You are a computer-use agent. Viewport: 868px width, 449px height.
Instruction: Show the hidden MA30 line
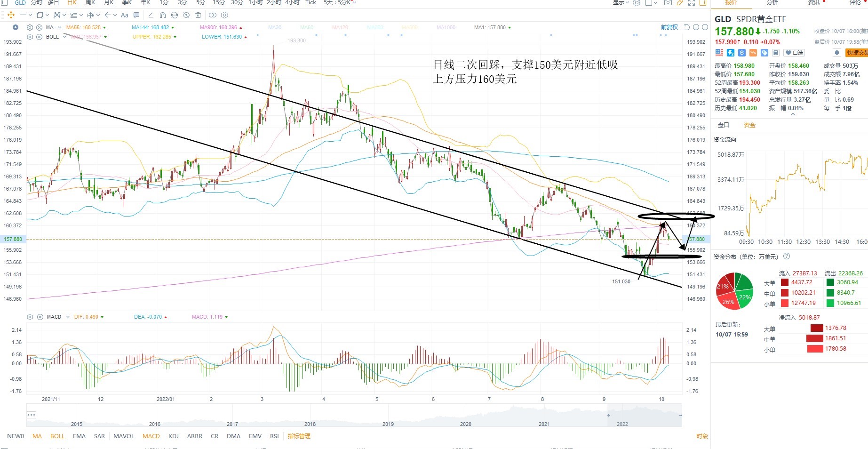pos(275,27)
